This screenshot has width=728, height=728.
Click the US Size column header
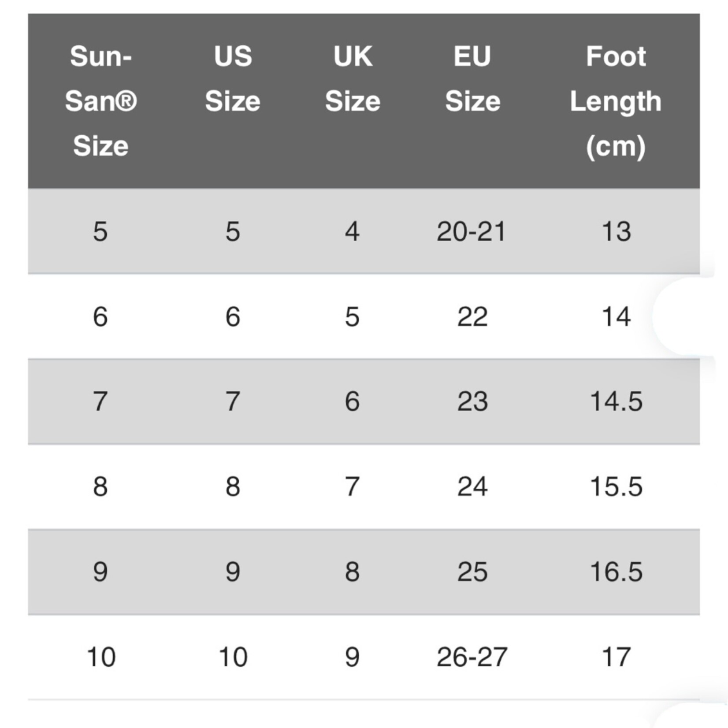click(233, 79)
